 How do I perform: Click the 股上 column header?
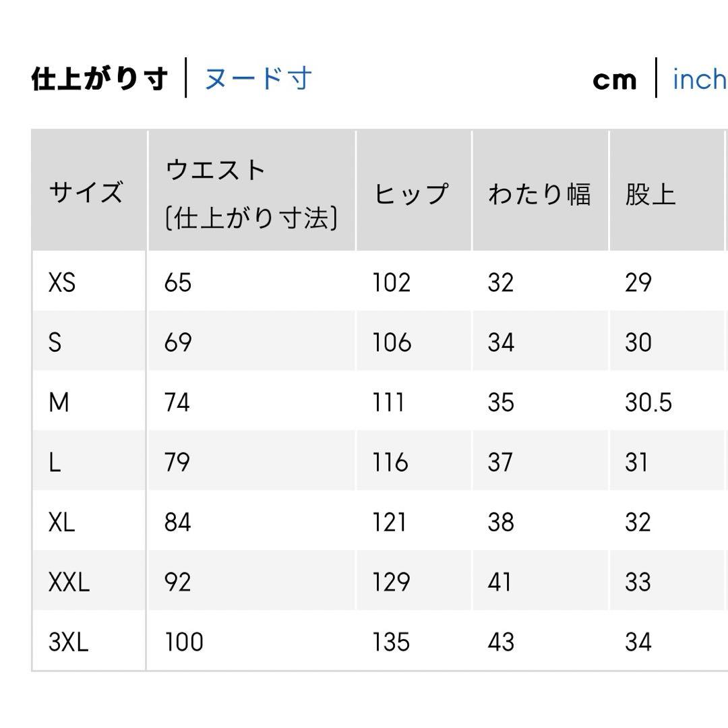pos(650,194)
